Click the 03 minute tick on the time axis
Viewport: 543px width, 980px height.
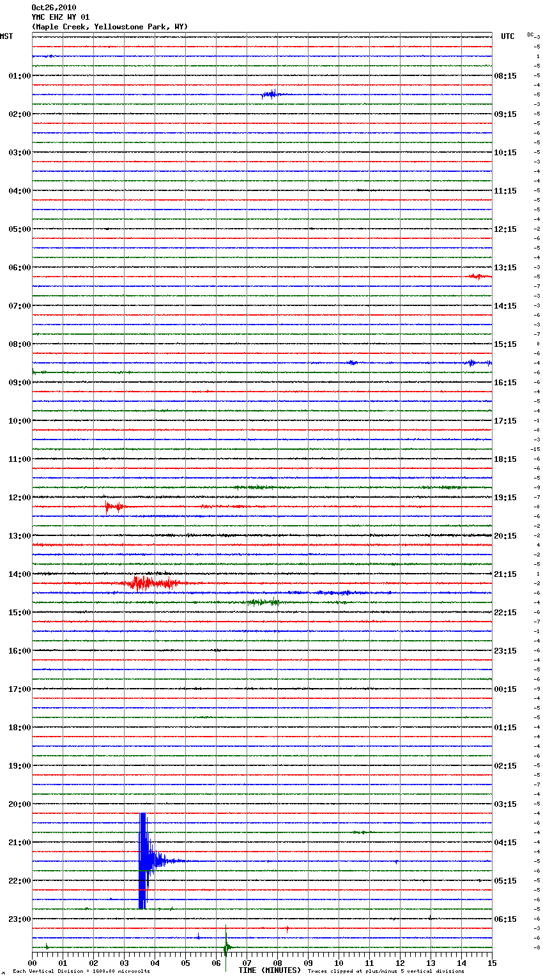pyautogui.click(x=125, y=963)
